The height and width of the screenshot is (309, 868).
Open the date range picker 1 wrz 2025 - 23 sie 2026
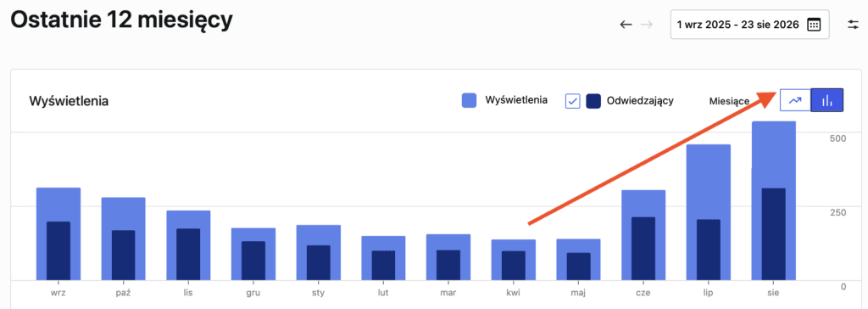pos(749,25)
